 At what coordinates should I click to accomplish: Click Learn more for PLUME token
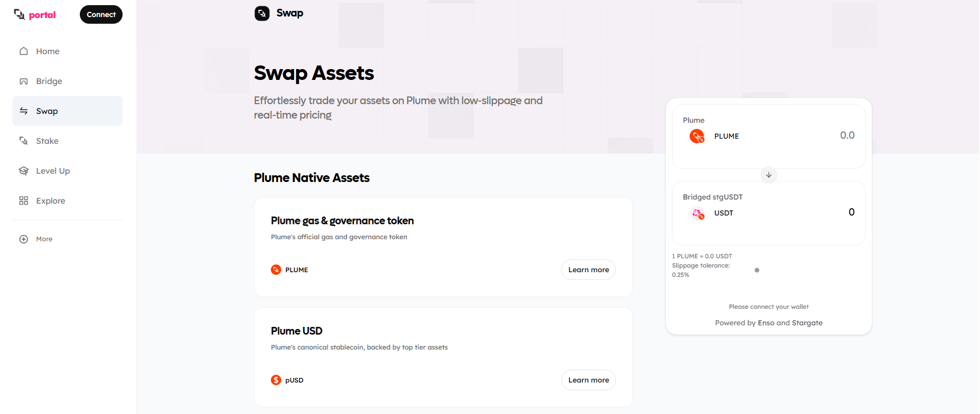click(x=589, y=270)
